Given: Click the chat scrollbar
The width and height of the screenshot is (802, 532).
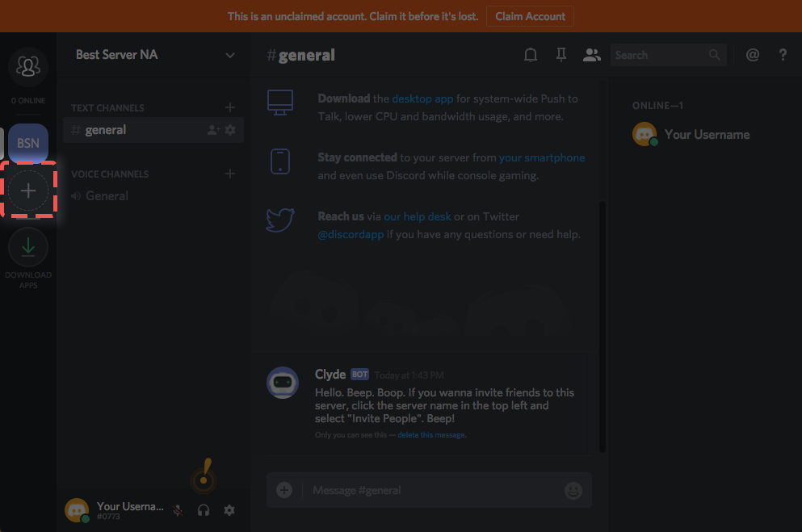Looking at the screenshot, I should tap(603, 327).
